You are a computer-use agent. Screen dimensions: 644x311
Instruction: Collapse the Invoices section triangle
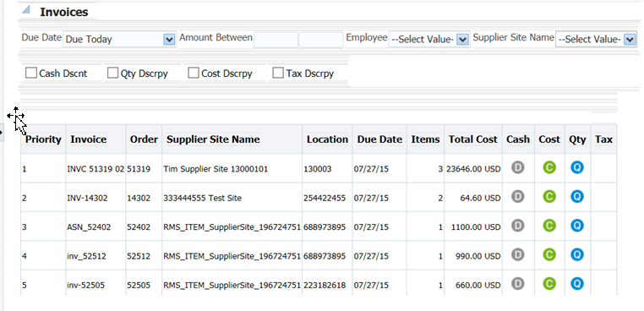pos(26,9)
